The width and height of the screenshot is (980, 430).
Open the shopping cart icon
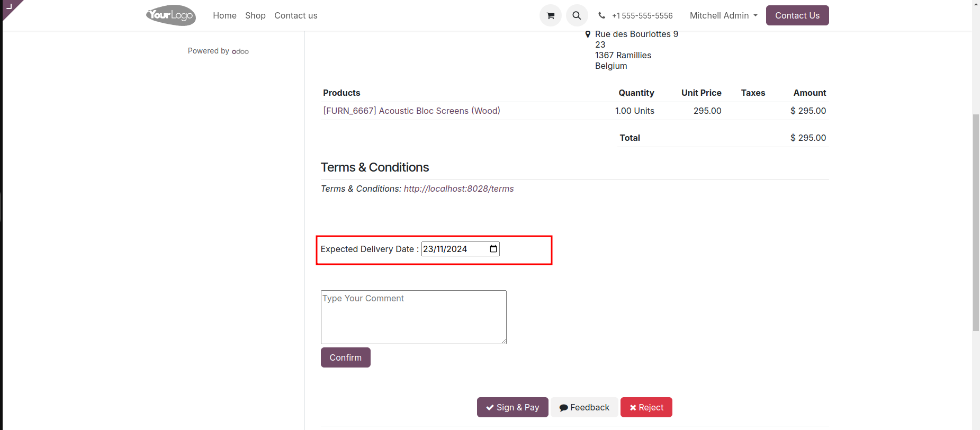click(x=550, y=16)
